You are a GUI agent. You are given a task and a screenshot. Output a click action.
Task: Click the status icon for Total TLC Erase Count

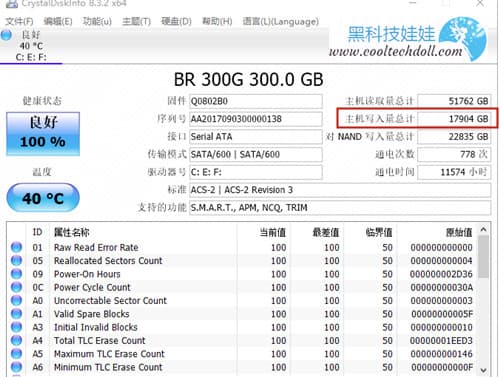click(x=16, y=340)
